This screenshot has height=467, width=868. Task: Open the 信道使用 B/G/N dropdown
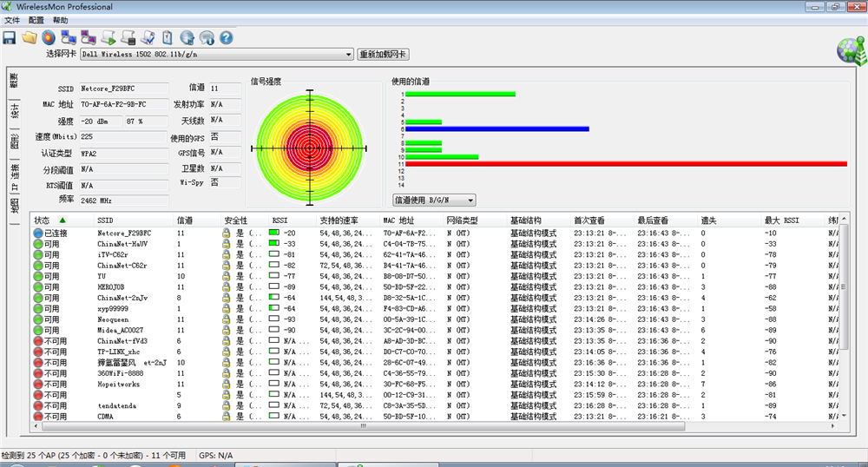click(470, 201)
